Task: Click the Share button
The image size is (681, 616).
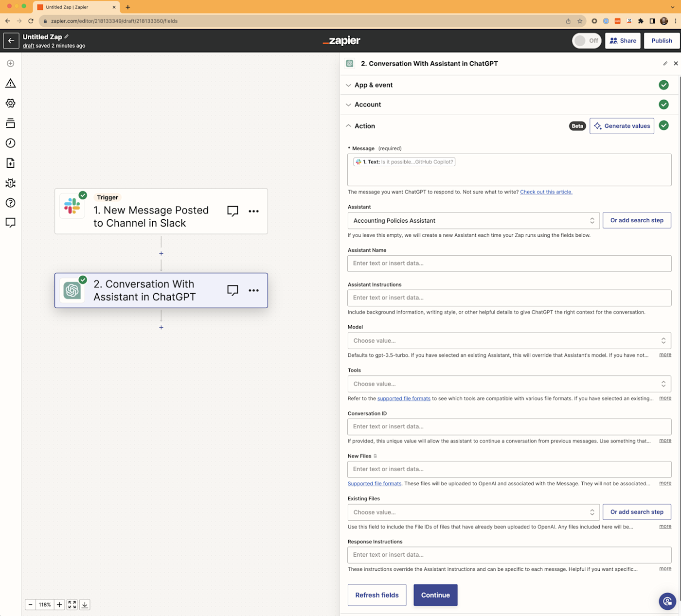Action: click(x=623, y=41)
